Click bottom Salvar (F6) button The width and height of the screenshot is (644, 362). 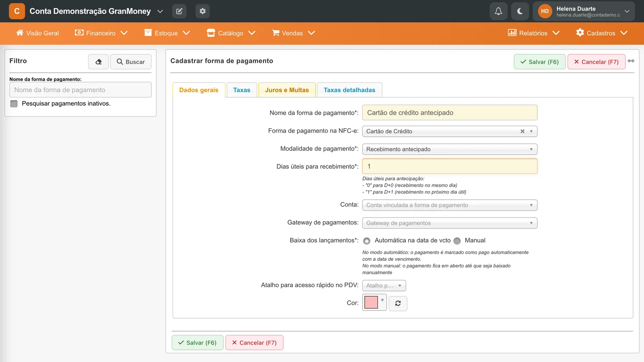click(198, 343)
